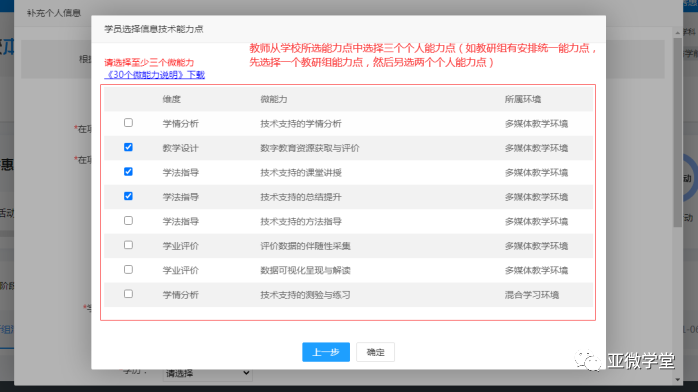Open the 请选择 dropdown behind the dialog
The image size is (698, 392).
(x=207, y=373)
